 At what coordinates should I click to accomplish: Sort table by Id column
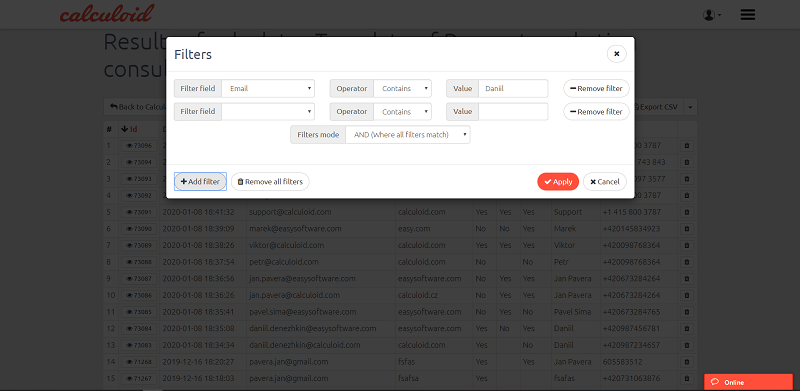tap(130, 129)
